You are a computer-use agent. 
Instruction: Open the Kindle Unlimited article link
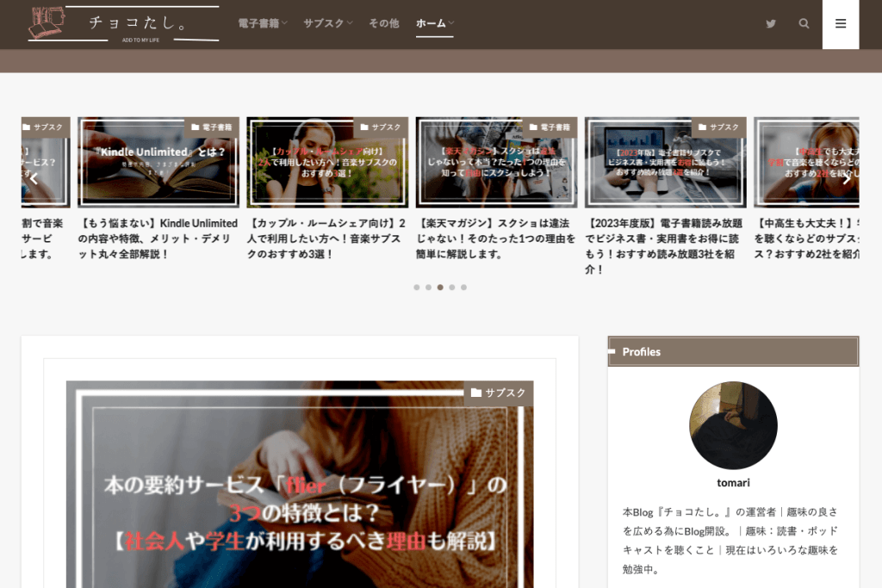point(158,233)
